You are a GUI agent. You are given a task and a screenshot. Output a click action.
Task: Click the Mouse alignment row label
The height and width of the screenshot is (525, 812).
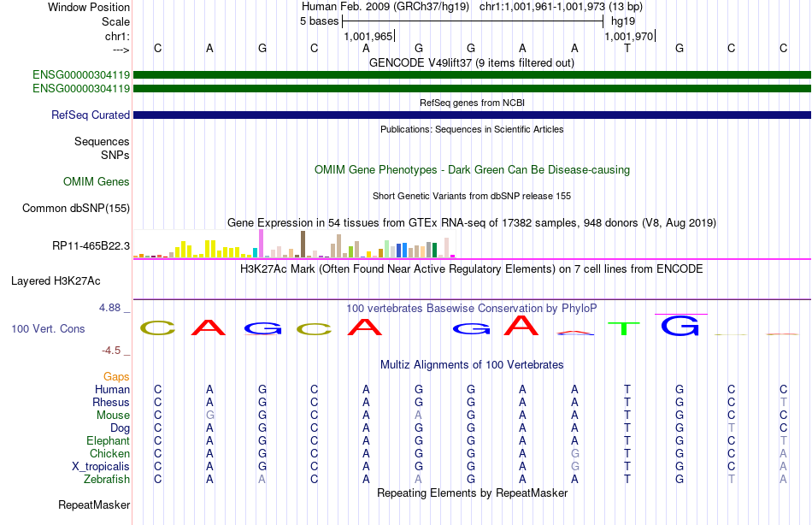[113, 416]
